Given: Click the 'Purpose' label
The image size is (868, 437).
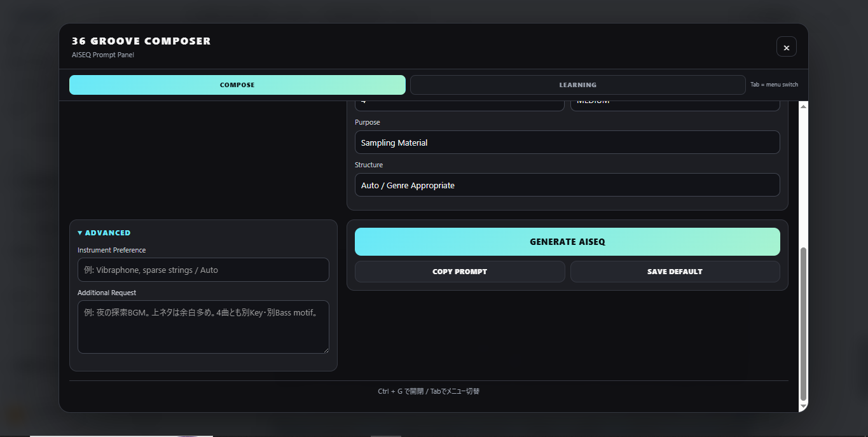Looking at the screenshot, I should click(x=368, y=122).
